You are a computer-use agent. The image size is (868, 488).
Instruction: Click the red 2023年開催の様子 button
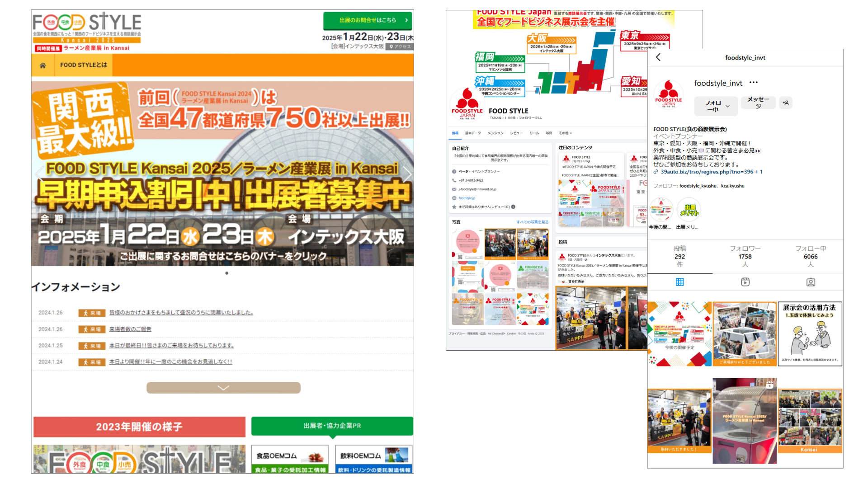pos(139,427)
